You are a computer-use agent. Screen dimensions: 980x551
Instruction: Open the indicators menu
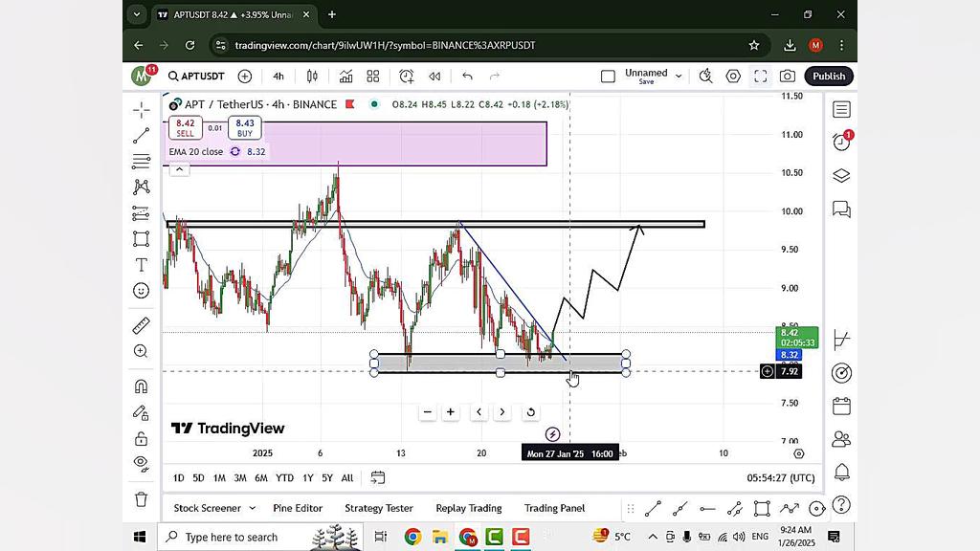click(x=345, y=77)
